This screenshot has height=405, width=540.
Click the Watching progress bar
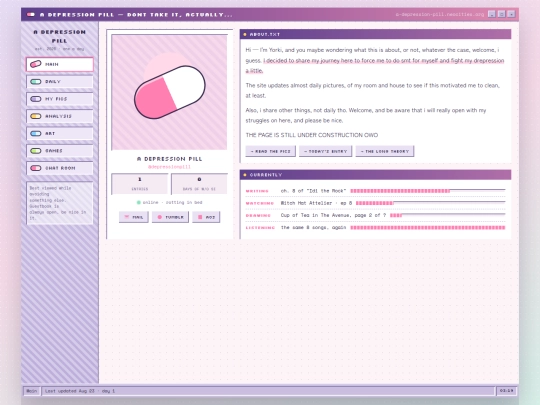point(430,203)
